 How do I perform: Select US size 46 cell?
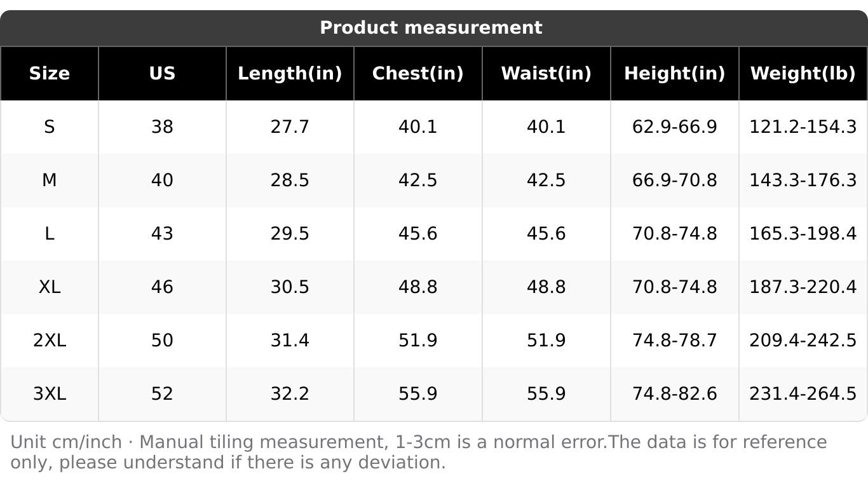[x=162, y=287]
